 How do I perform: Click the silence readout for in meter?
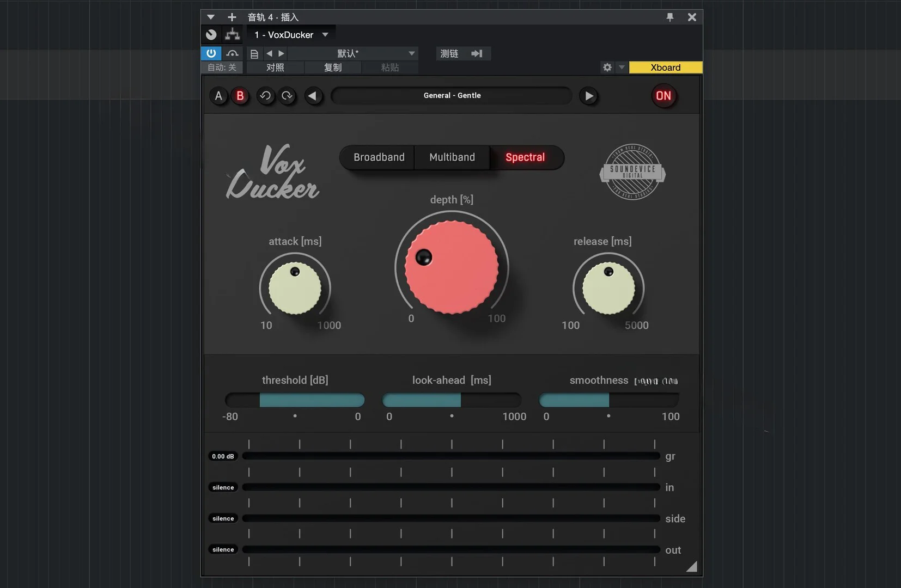pyautogui.click(x=223, y=487)
